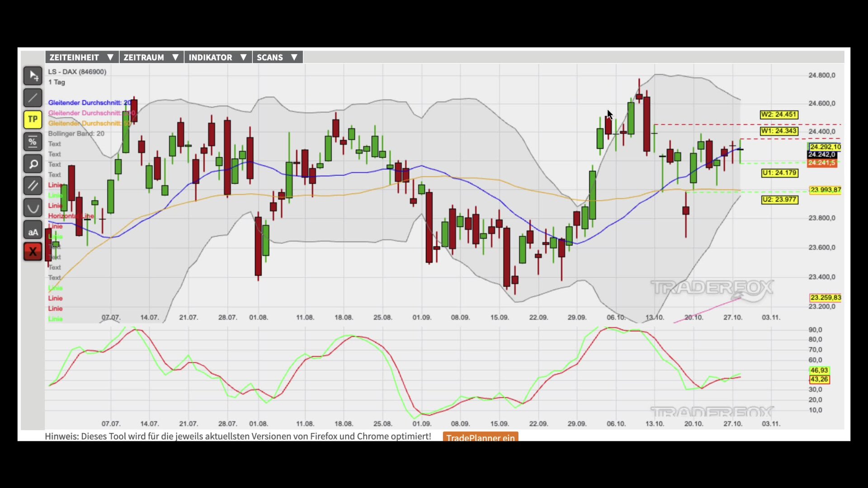868x488 pixels.
Task: Click the Bollinger Band: 20 legend entry
Action: tap(76, 133)
